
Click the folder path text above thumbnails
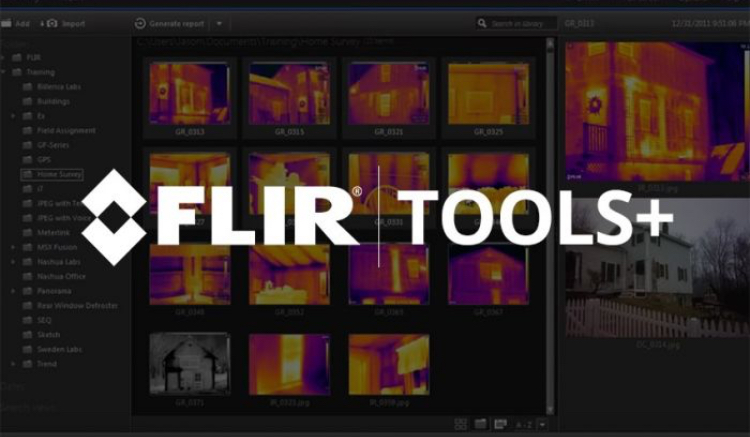[x=265, y=42]
